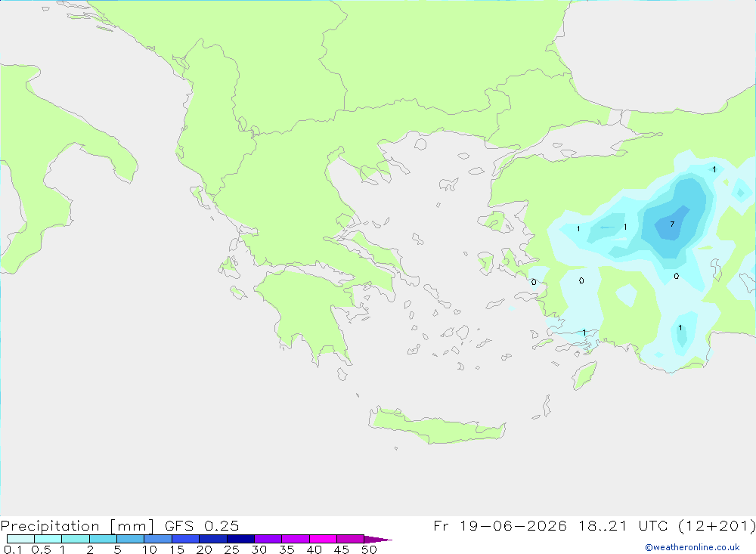Choose the 40–45 mm magenta legend swatch

[323, 539]
